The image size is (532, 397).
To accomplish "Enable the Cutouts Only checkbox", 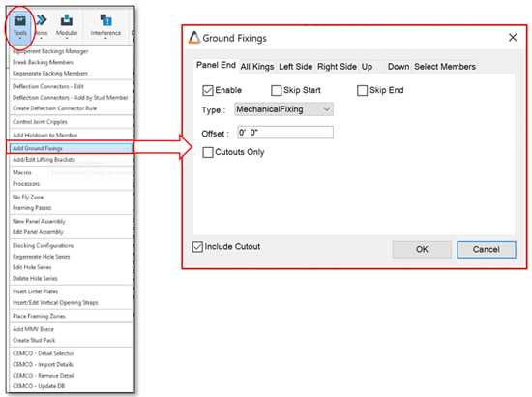I will 208,152.
